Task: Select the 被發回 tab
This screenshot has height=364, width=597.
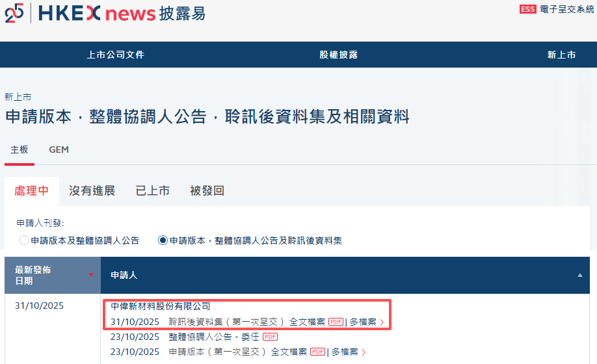Action: click(207, 190)
